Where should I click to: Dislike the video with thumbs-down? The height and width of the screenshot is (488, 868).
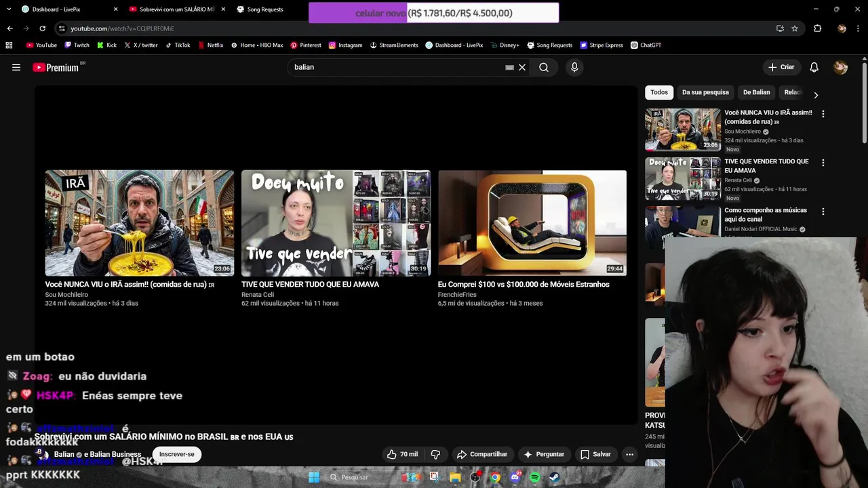[x=436, y=454]
